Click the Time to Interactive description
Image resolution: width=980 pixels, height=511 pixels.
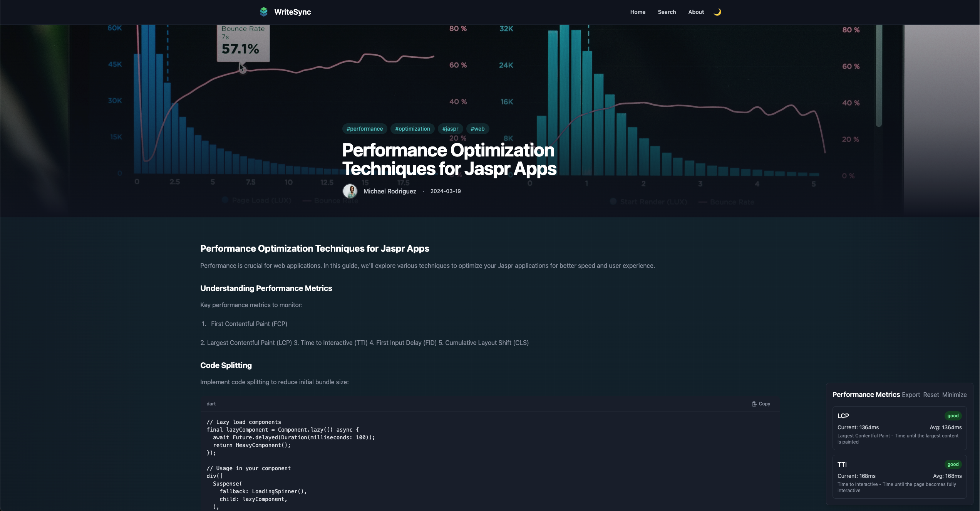tap(896, 487)
